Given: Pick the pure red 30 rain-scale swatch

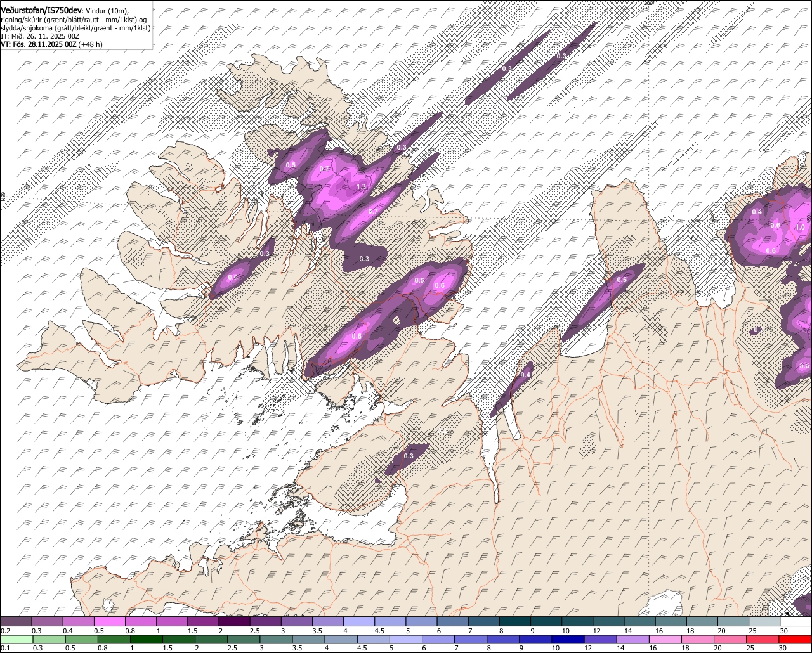Looking at the screenshot, I should 795,640.
